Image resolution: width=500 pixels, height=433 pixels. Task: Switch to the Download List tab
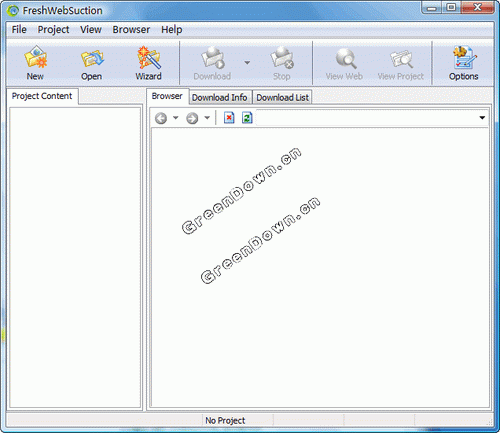click(282, 98)
